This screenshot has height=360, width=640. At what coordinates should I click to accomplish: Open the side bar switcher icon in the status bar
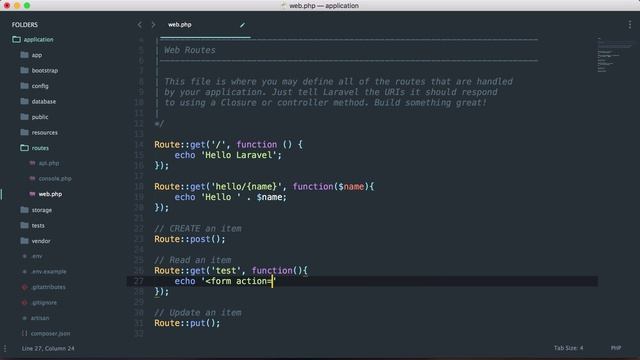coord(5,349)
